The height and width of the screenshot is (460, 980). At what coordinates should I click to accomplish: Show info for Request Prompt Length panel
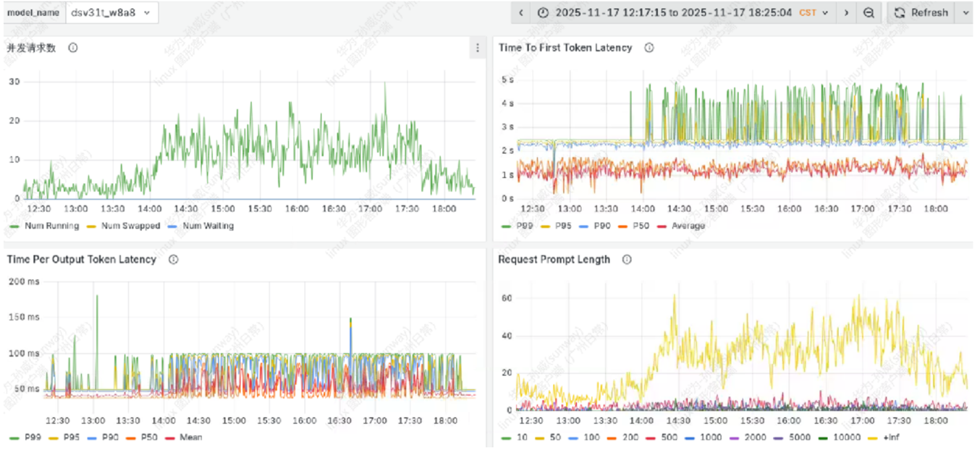click(627, 259)
